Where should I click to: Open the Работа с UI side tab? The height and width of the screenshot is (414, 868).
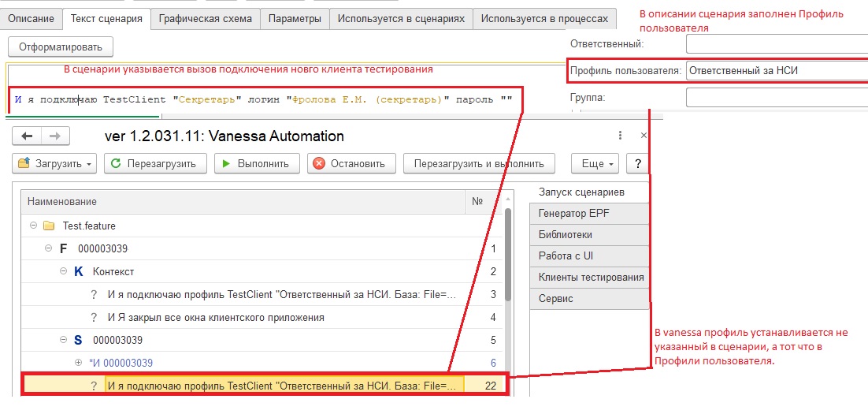[x=589, y=256]
